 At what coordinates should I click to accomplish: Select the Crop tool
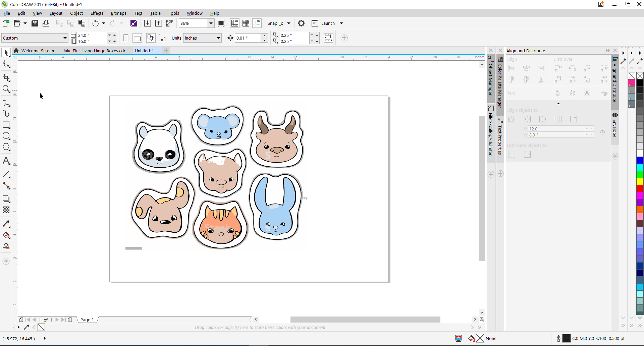pos(6,78)
